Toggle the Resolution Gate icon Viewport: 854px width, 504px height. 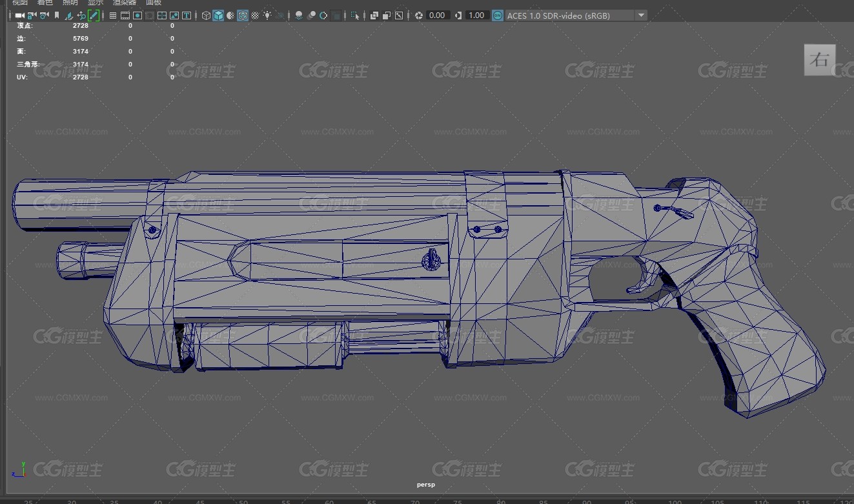[x=137, y=15]
